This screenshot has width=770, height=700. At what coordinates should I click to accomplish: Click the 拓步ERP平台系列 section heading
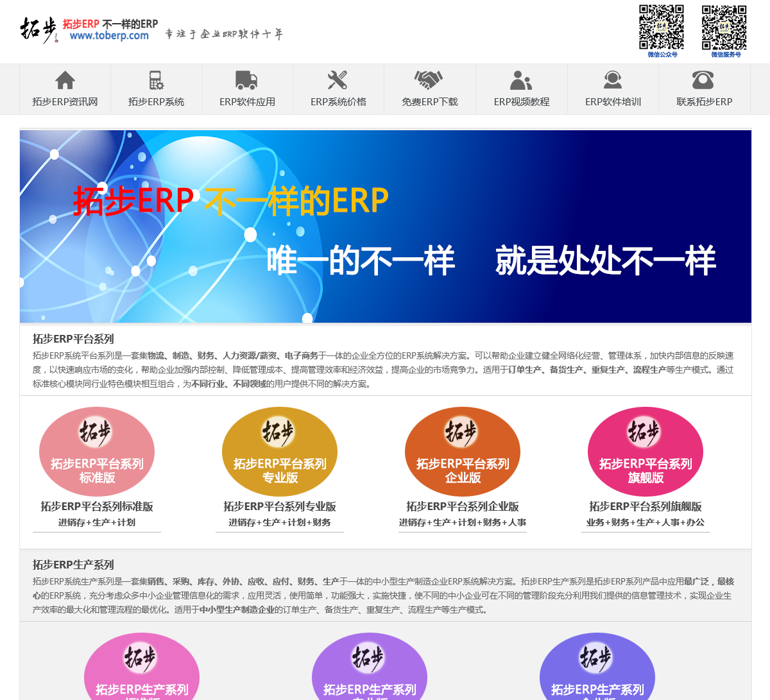click(x=73, y=339)
